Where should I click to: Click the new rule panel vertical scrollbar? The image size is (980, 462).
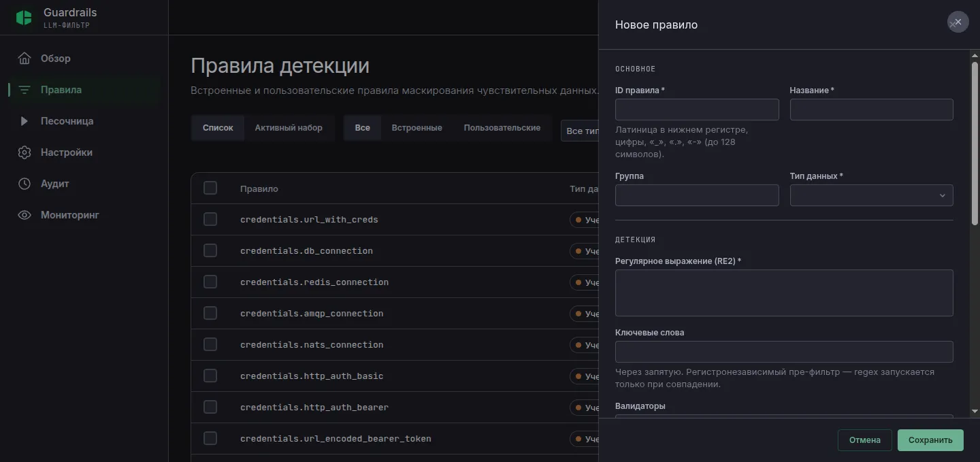(975, 143)
